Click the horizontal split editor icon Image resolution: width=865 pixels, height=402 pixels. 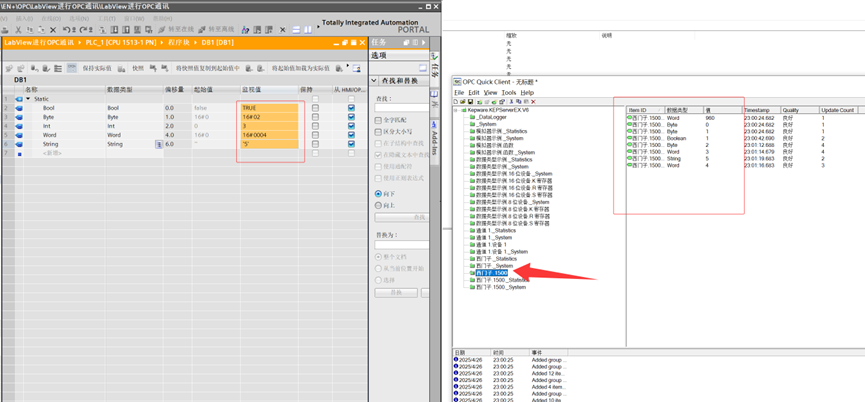[296, 30]
